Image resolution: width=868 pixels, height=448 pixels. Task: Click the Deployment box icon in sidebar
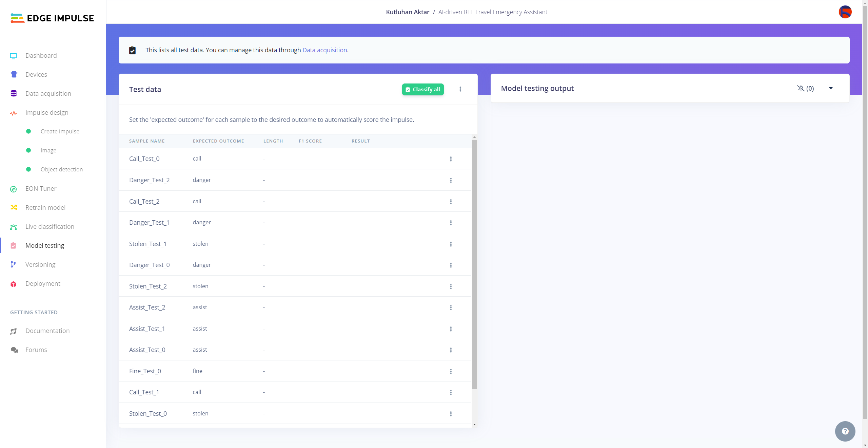click(x=14, y=284)
